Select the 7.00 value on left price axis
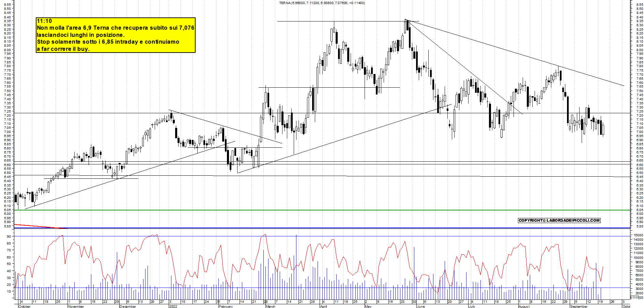 coord(7,132)
